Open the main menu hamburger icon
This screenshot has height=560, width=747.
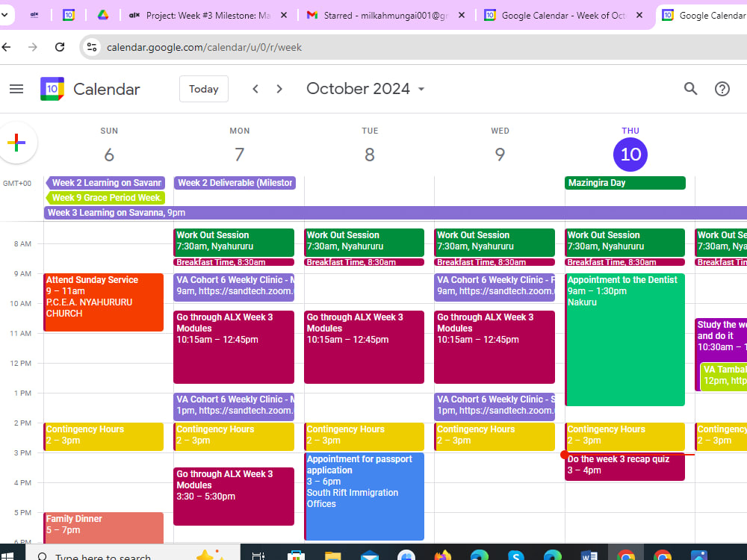[x=16, y=89]
